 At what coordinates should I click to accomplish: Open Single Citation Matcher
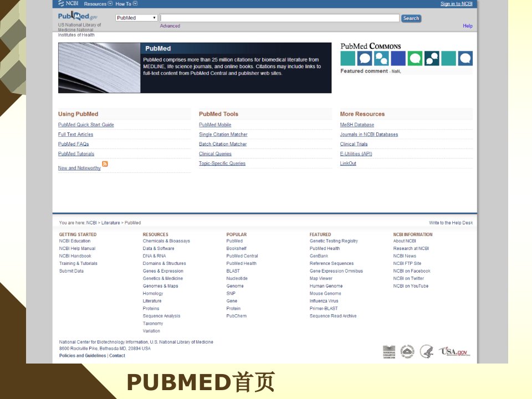point(223,134)
